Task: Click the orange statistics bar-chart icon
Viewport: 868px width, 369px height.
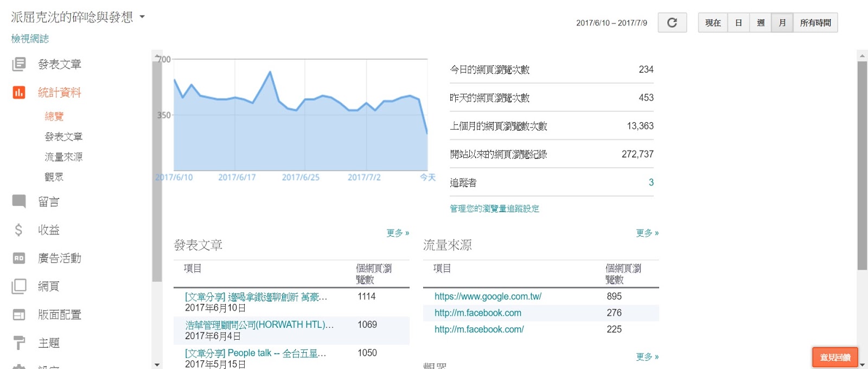Action: click(19, 93)
